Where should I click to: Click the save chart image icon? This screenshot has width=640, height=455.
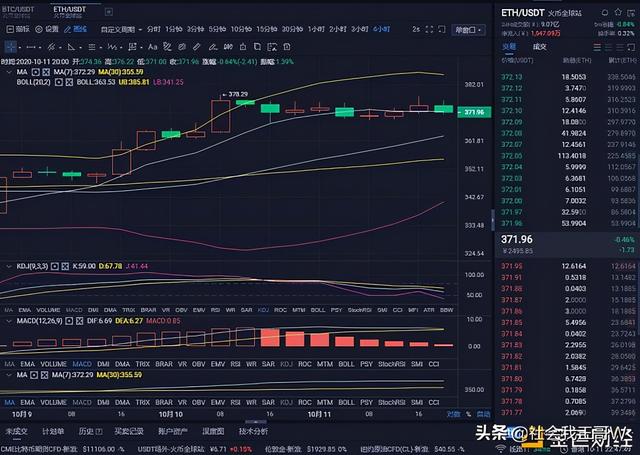pos(272,47)
